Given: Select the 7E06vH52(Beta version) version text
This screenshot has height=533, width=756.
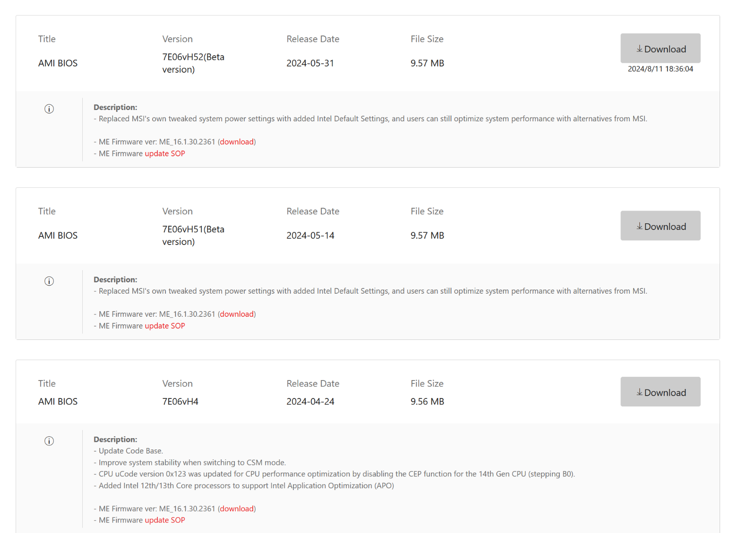Looking at the screenshot, I should coord(193,63).
